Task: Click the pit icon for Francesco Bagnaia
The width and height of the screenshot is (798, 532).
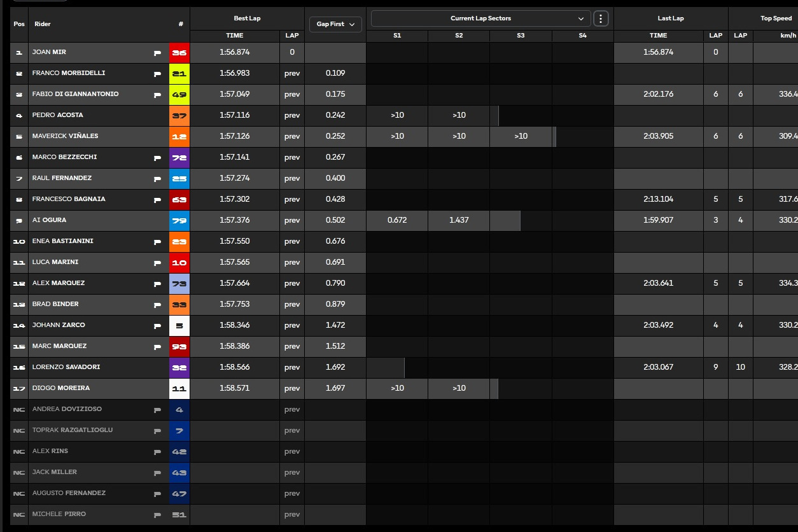Action: [157, 200]
